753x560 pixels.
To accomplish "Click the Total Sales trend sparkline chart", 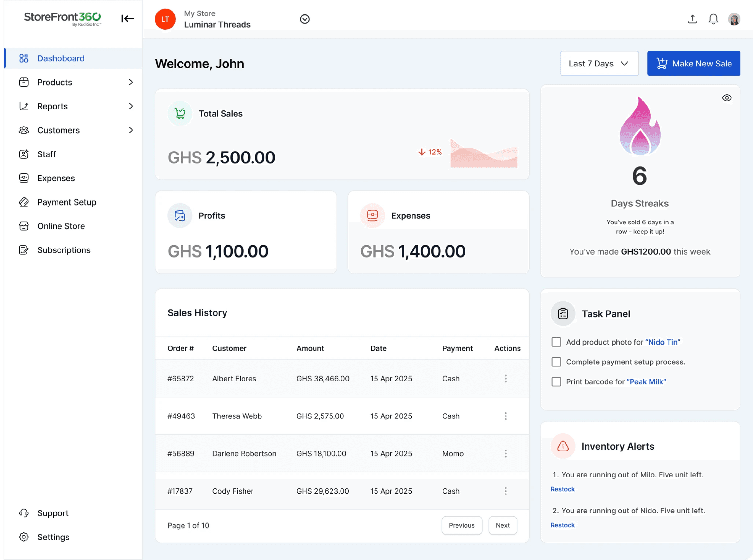I will coord(483,153).
